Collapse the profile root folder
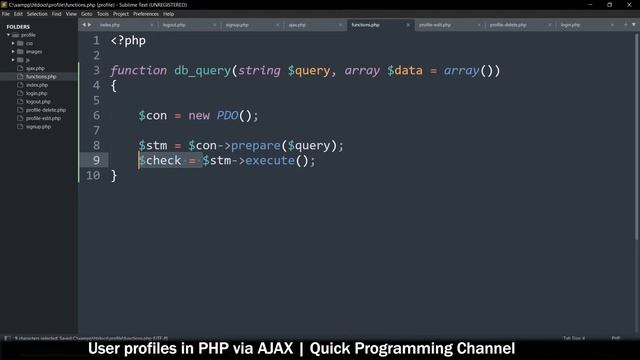 (x=8, y=35)
